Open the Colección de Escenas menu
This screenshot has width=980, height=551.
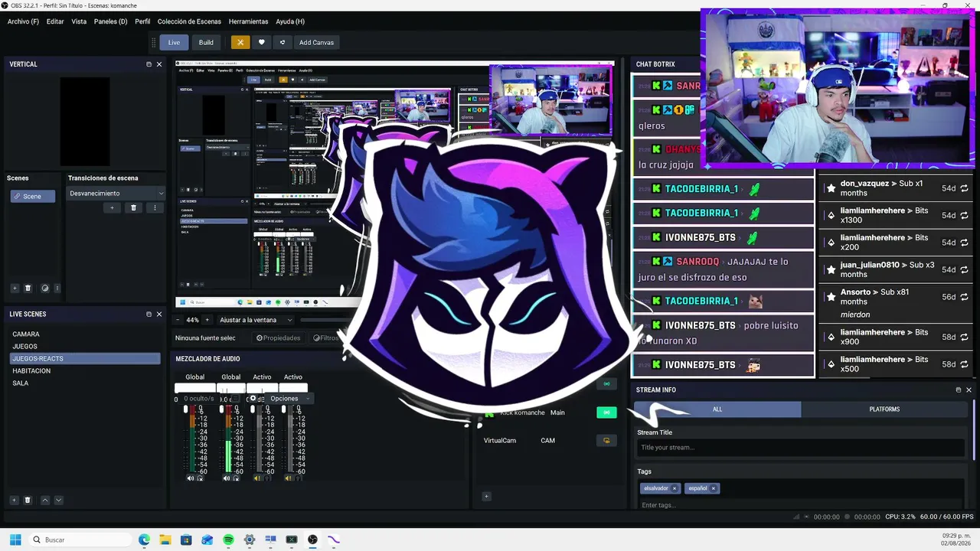tap(189, 21)
